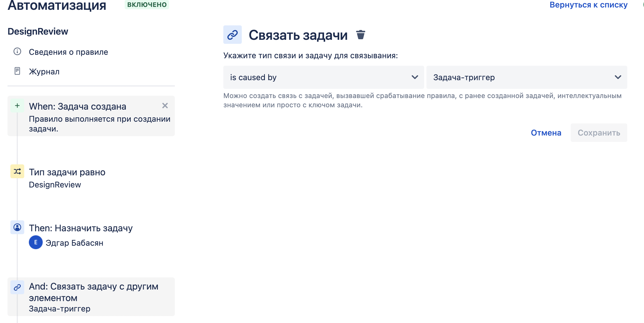Click the DesignReview rule name heading
644x323 pixels.
(x=38, y=31)
